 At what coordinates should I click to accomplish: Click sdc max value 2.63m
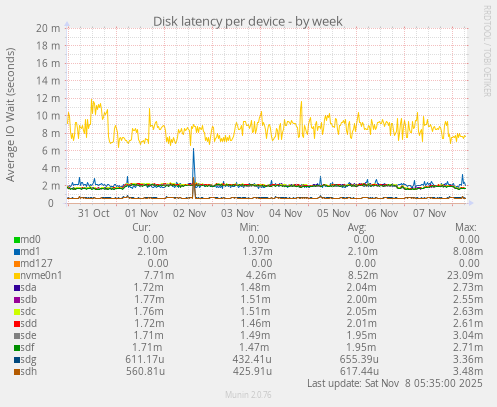pos(468,311)
